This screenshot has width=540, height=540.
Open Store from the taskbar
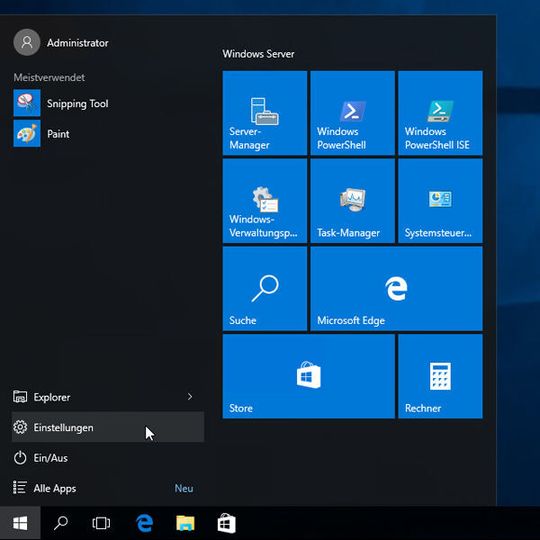pyautogui.click(x=226, y=523)
